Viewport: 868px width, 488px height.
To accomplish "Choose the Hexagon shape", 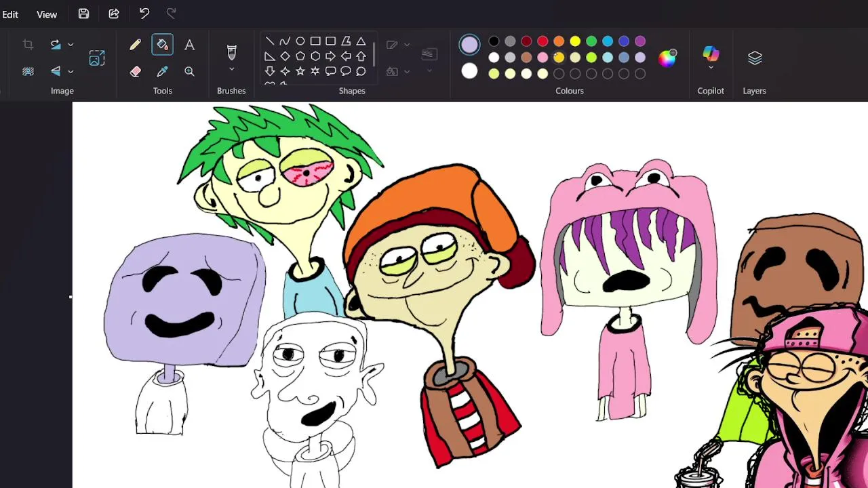I will [x=315, y=56].
